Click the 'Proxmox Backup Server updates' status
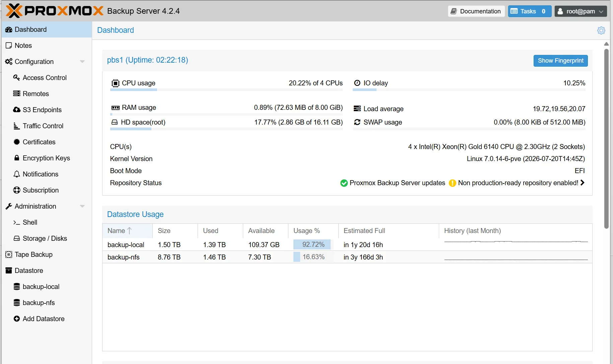The image size is (613, 364). [393, 183]
